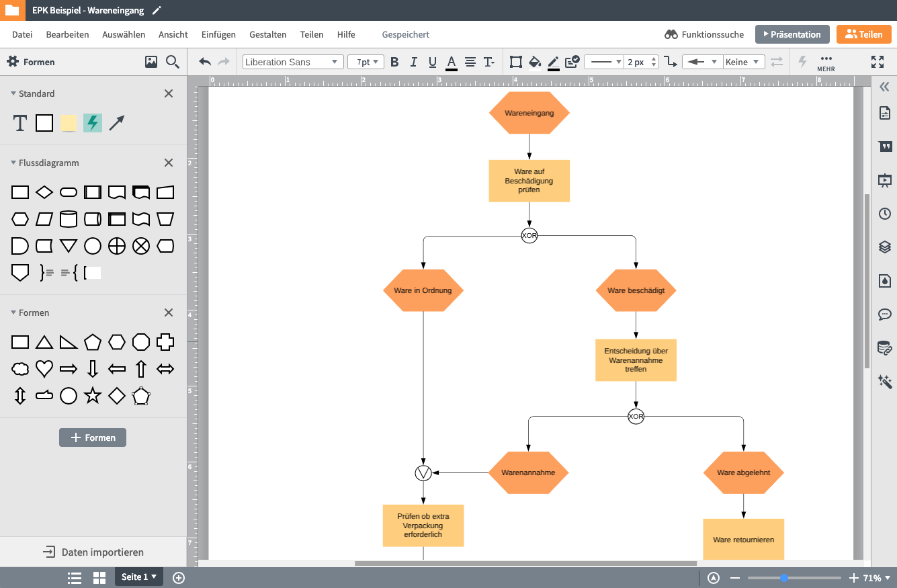Screen dimensions: 897x588
Task: Search shapes with magnifier icon
Action: click(173, 62)
